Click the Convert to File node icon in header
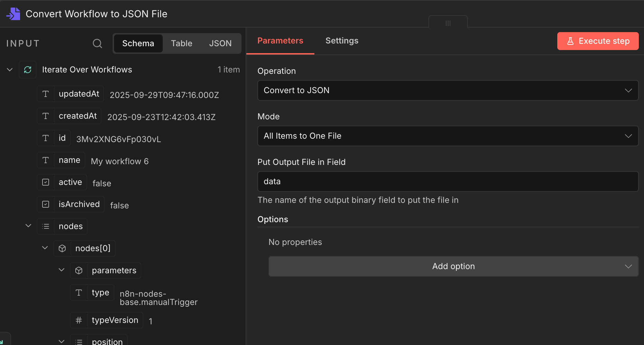 [x=13, y=14]
